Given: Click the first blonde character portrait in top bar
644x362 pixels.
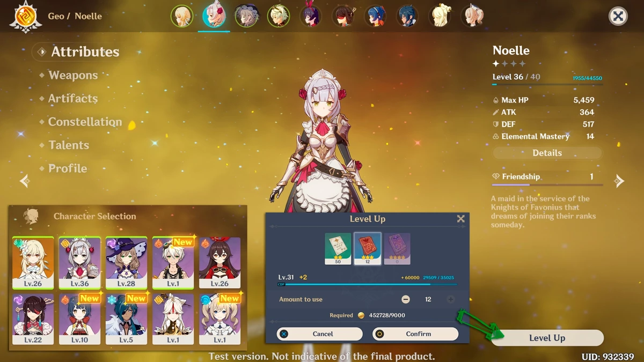Looking at the screenshot, I should pyautogui.click(x=182, y=16).
